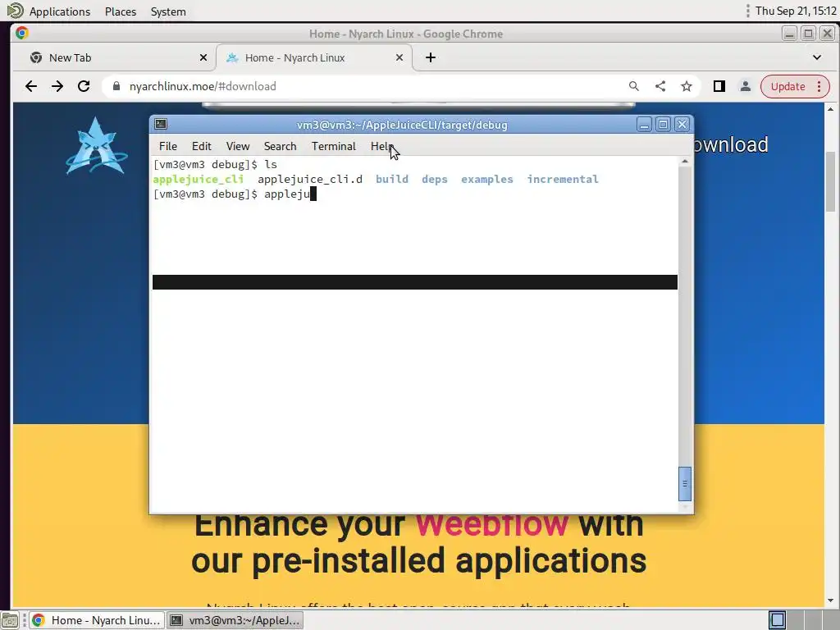Expand Chrome tab search chevron
The height and width of the screenshot is (630, 840).
click(816, 57)
